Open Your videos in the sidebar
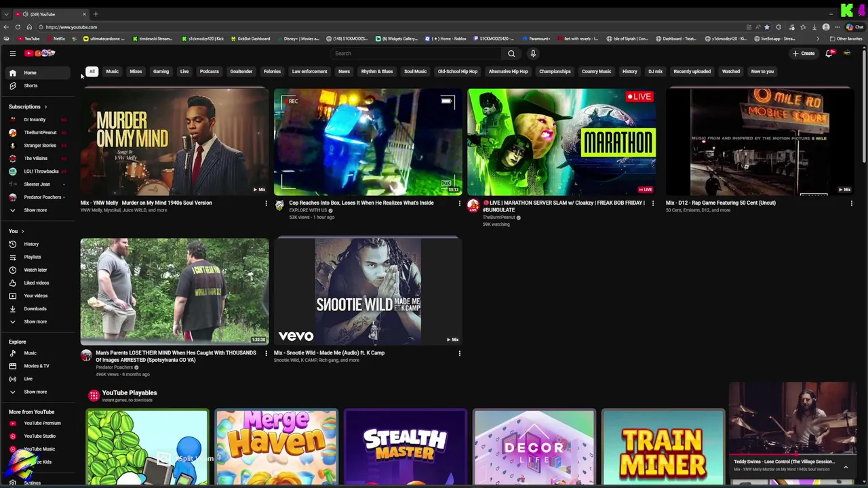Image resolution: width=868 pixels, height=488 pixels. 38,296
